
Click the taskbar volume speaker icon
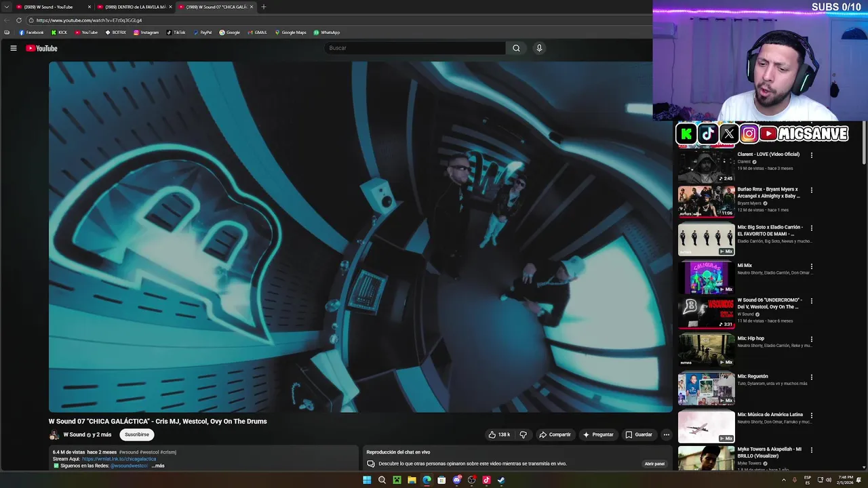point(829,480)
